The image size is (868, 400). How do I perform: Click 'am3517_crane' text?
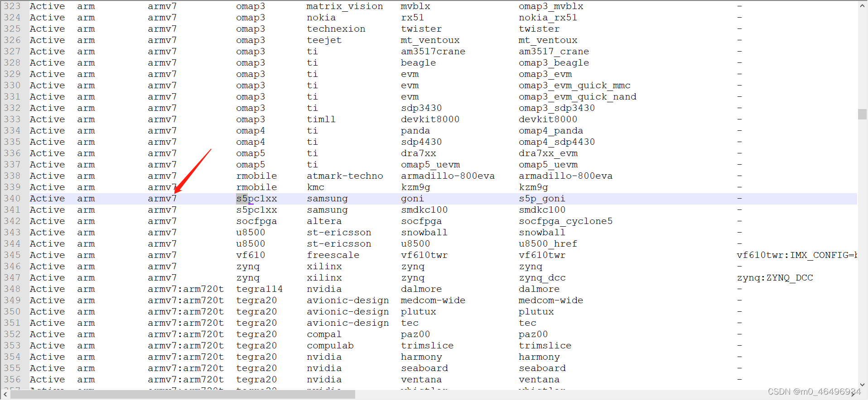(x=554, y=52)
